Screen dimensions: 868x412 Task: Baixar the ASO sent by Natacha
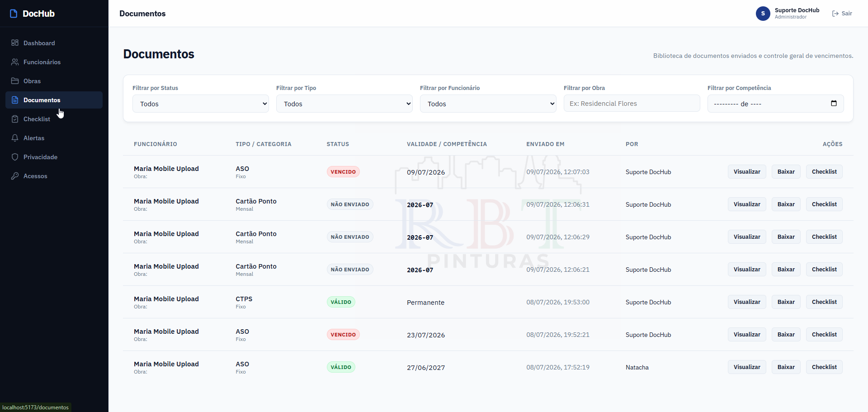786,367
